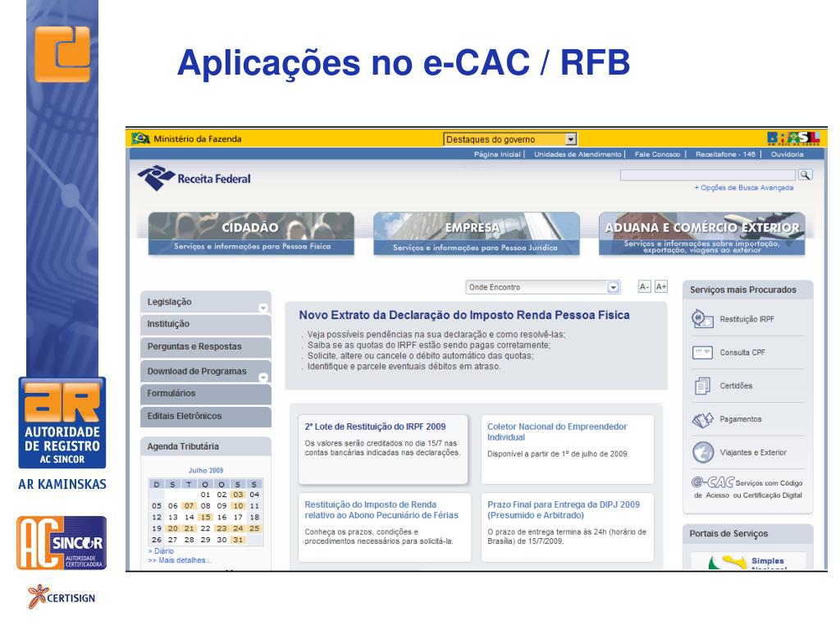
Task: Open the Página Inicial link
Action: click(497, 154)
